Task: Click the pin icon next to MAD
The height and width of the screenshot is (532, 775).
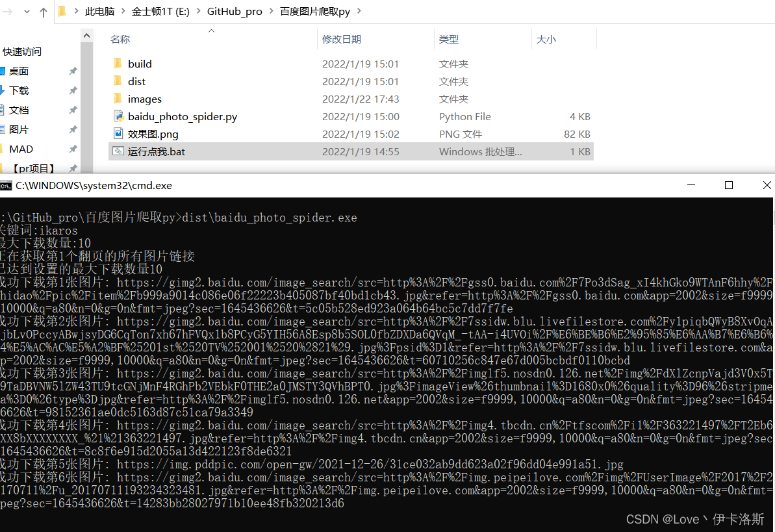Action: click(73, 149)
